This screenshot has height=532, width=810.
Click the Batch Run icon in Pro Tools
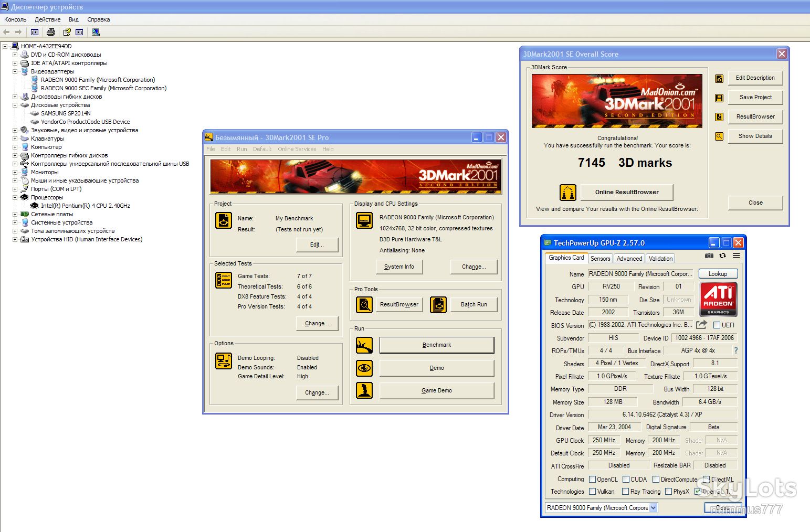click(438, 304)
